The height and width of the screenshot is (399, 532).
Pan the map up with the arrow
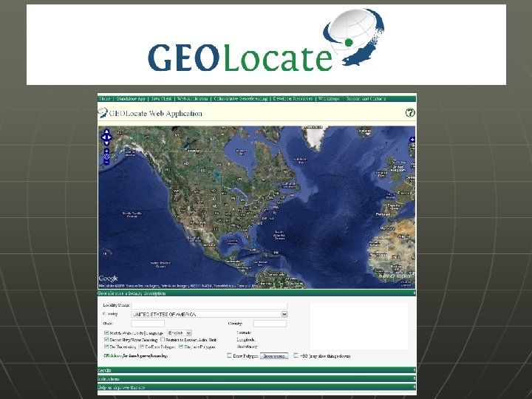point(106,132)
